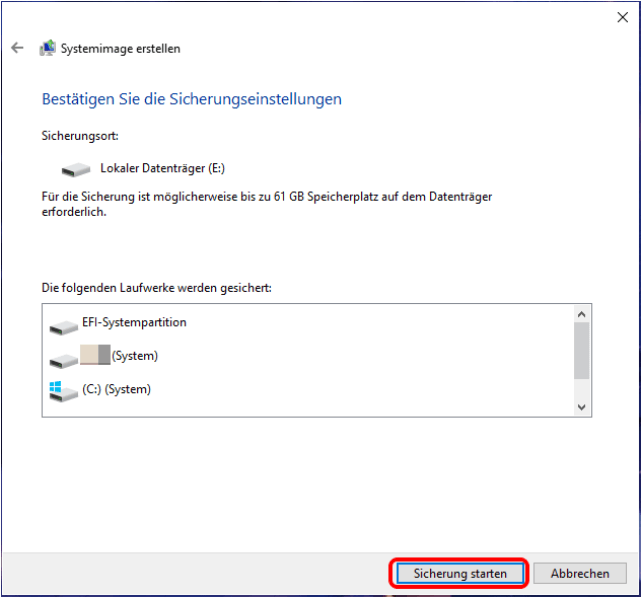Select the EFI-Systempartition row text
Viewport: 641px width, 597px height.
pos(134,322)
